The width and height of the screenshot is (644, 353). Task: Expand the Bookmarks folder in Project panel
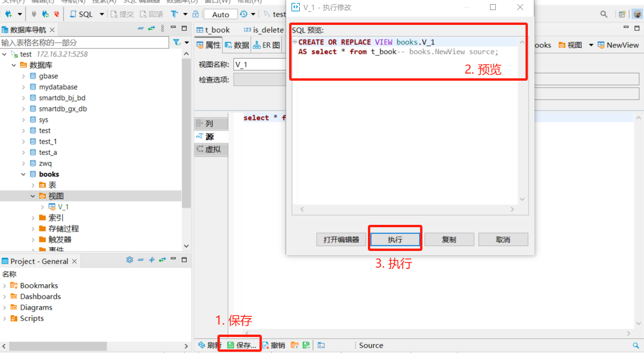[5, 286]
